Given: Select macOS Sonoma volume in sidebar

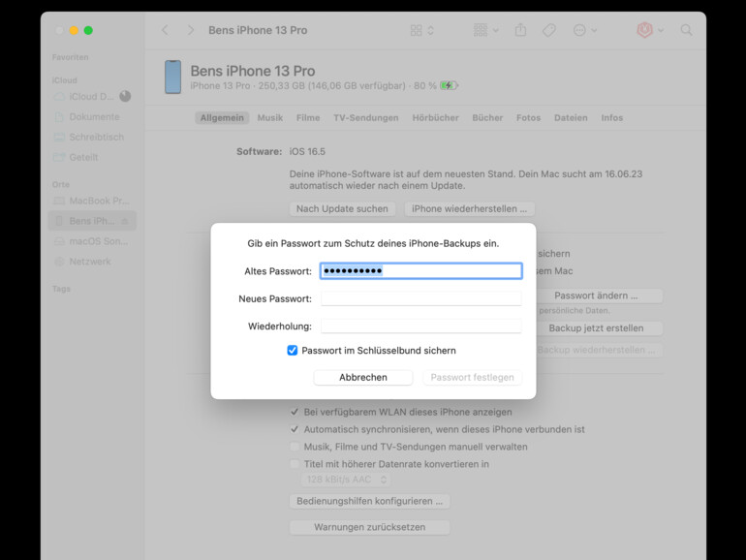Looking at the screenshot, I should pyautogui.click(x=91, y=241).
